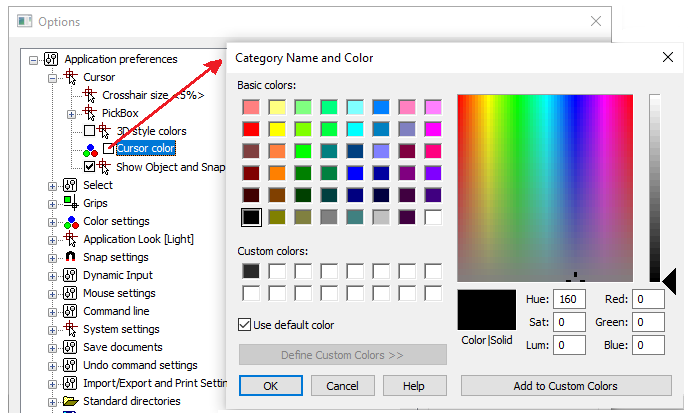
Task: Click the Color settings RGB balls icon
Action: [71, 222]
